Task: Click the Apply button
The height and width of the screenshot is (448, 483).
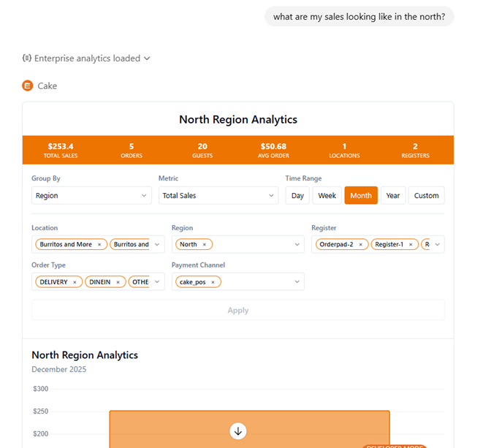Action: click(x=237, y=310)
